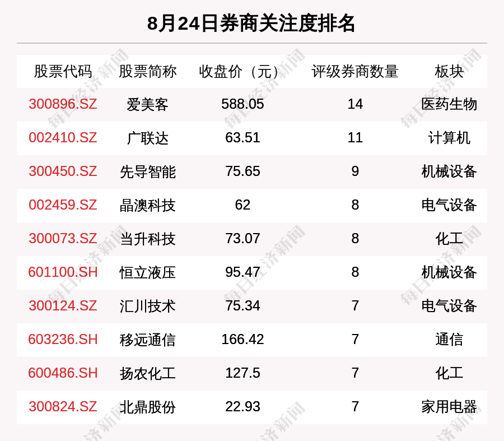
Task: Click 晶澳科技 closing price 62
Action: pyautogui.click(x=242, y=205)
